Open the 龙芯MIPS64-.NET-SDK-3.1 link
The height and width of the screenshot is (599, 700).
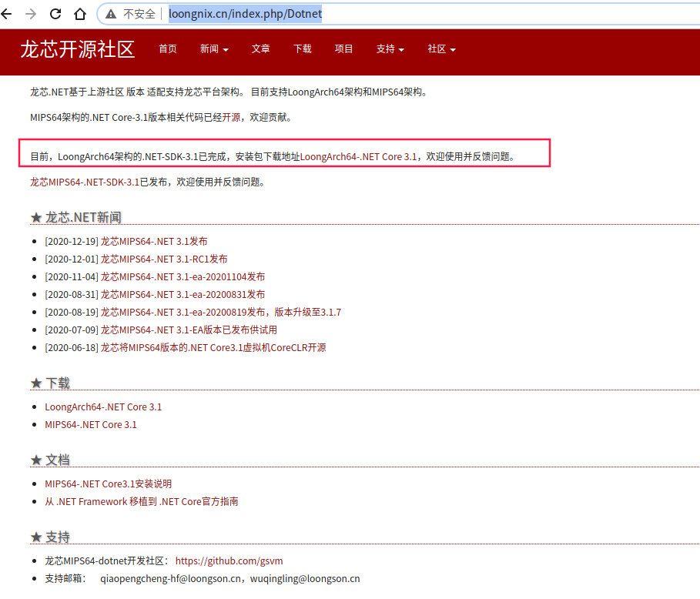pyautogui.click(x=85, y=182)
